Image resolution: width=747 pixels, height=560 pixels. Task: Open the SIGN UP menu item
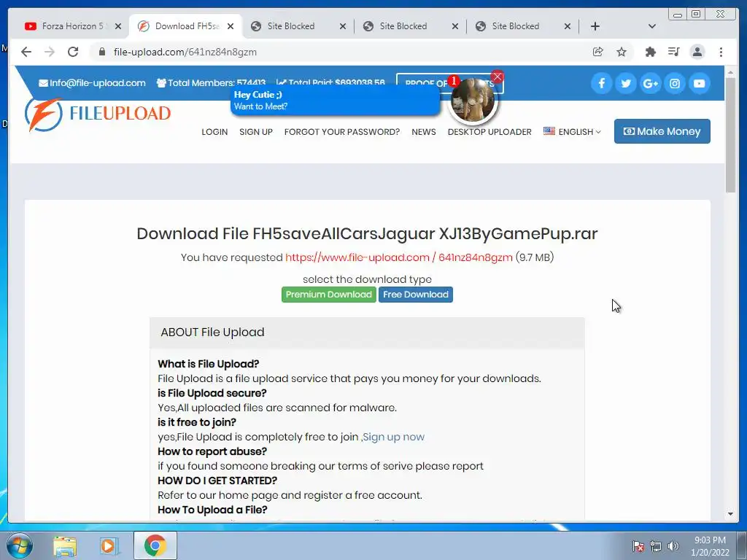pos(256,132)
